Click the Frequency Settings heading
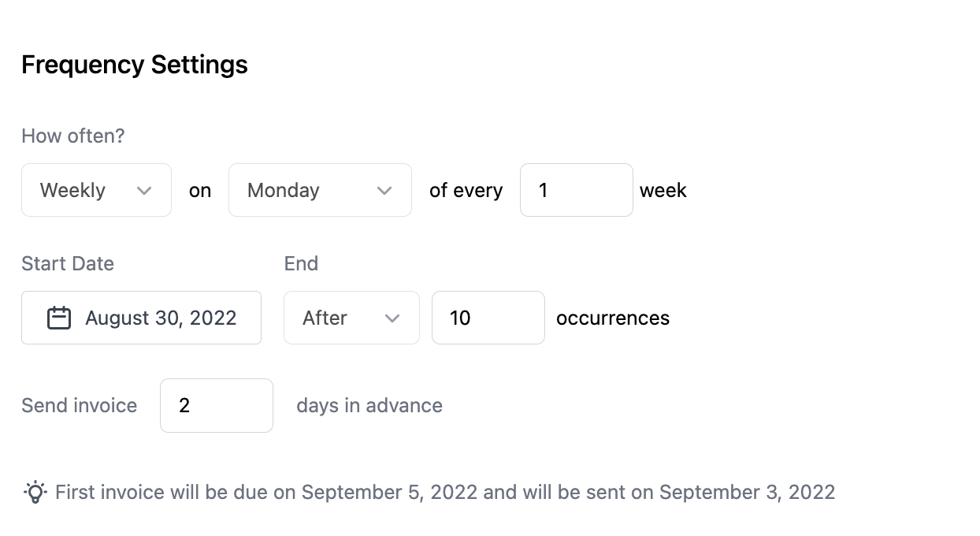The width and height of the screenshot is (980, 536). (134, 64)
